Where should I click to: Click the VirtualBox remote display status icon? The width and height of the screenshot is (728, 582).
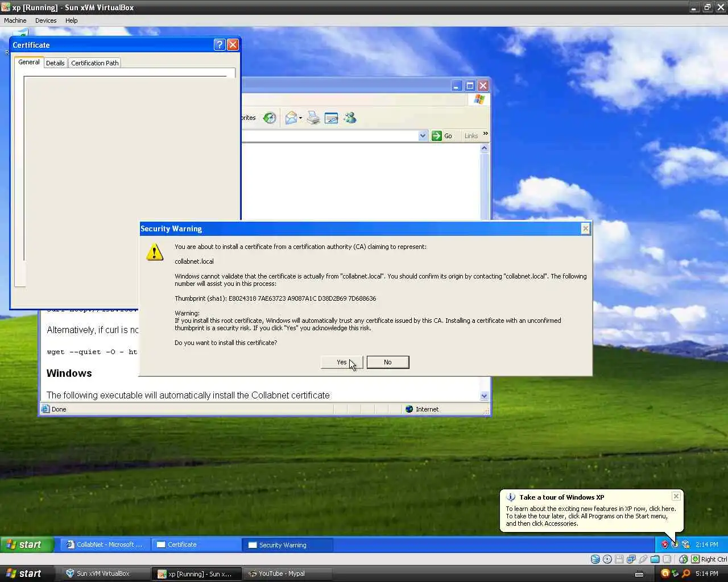[667, 559]
